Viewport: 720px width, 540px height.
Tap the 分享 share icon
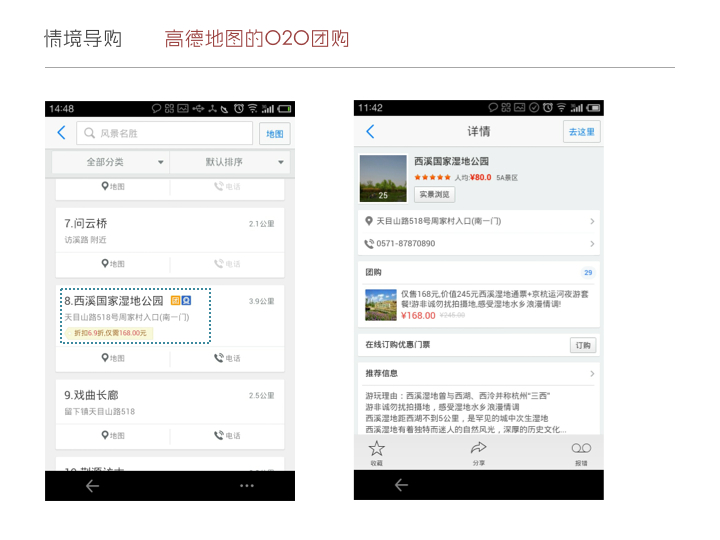[x=478, y=451]
